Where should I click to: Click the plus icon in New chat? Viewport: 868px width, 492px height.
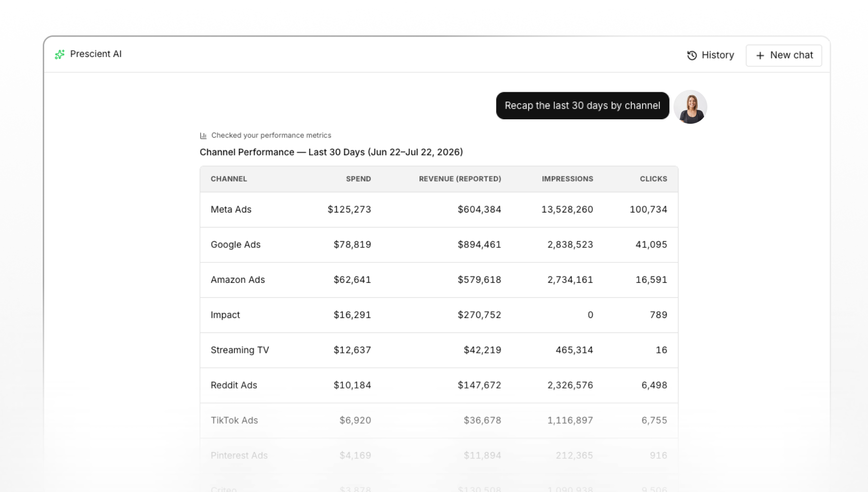click(760, 55)
